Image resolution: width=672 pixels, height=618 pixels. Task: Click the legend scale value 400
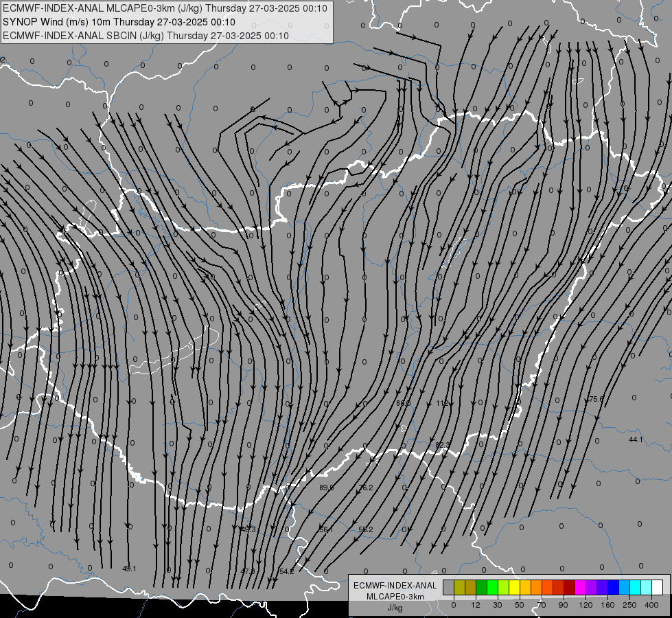point(651,605)
